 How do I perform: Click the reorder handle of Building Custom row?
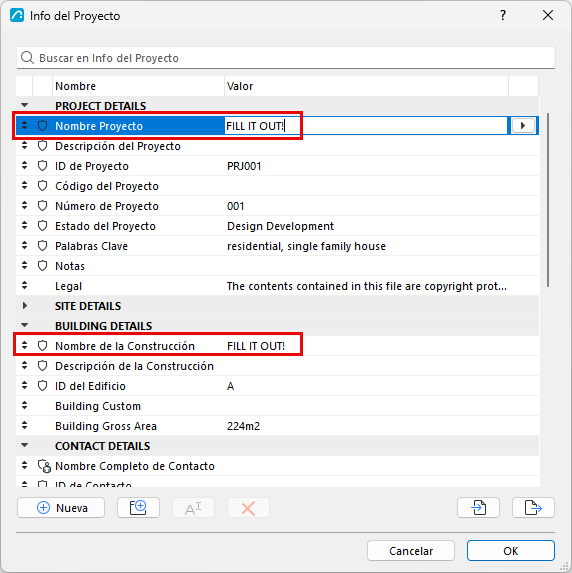pyautogui.click(x=24, y=405)
